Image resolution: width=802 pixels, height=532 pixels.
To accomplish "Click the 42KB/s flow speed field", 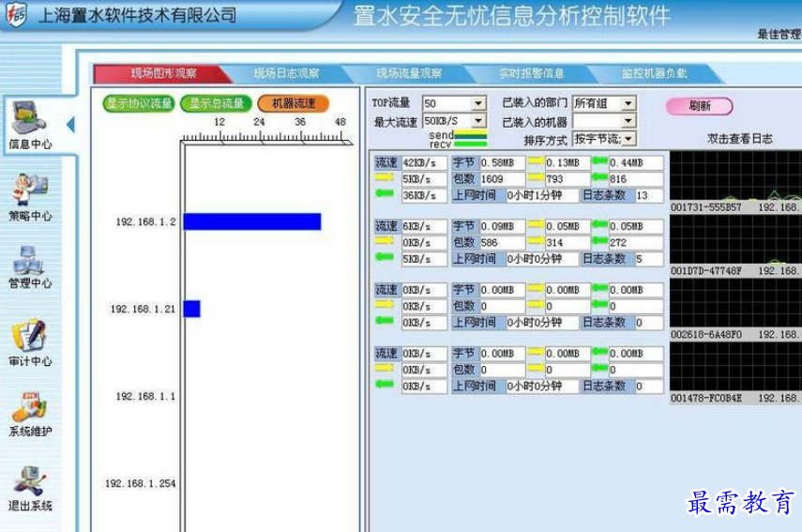I will tap(424, 163).
